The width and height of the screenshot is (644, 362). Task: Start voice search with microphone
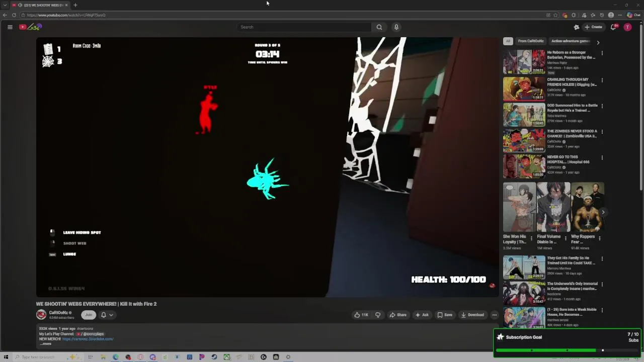tap(396, 27)
